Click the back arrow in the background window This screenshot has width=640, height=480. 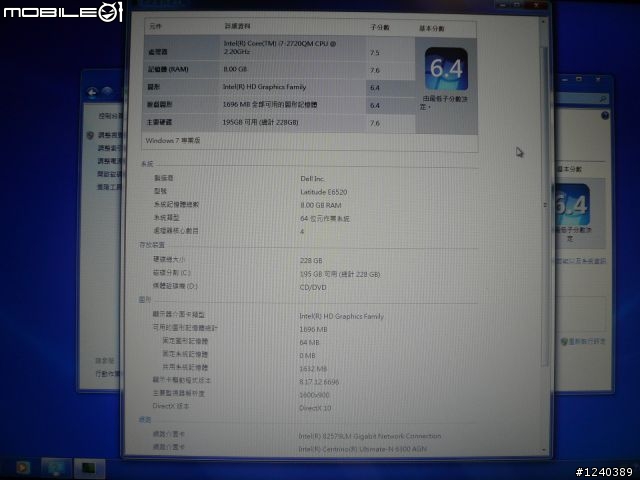point(93,93)
